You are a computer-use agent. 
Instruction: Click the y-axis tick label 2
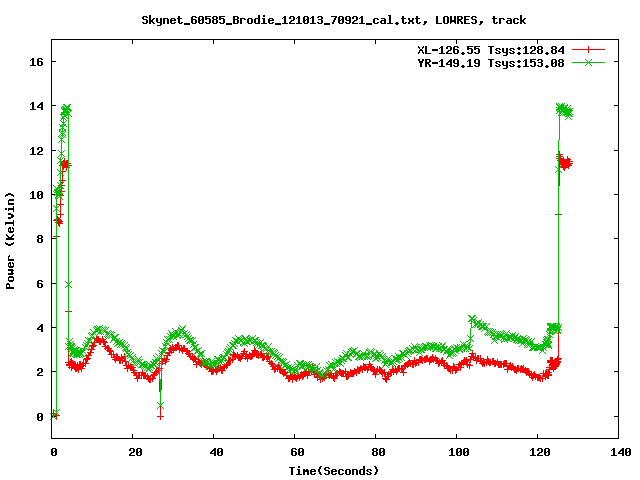(40, 372)
